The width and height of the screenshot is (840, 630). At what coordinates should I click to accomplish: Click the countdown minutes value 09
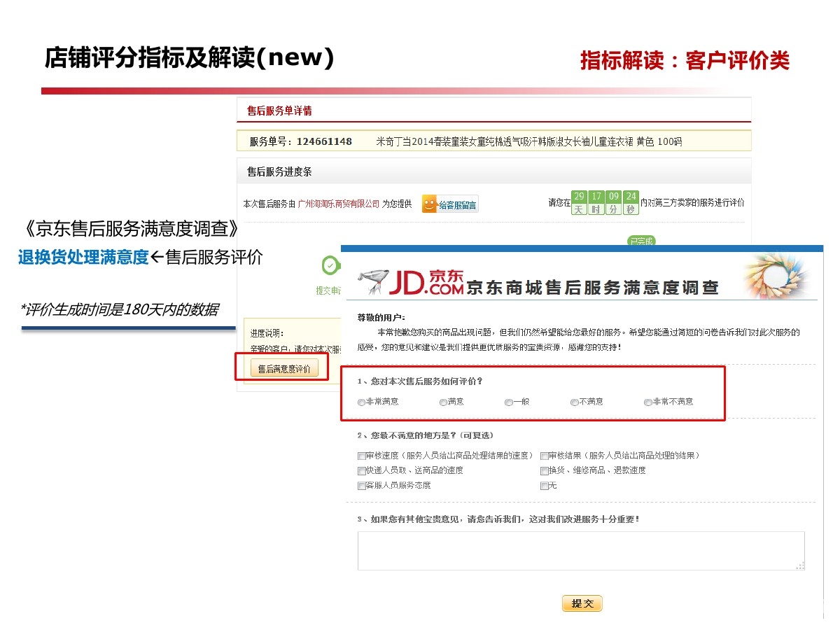pos(613,197)
